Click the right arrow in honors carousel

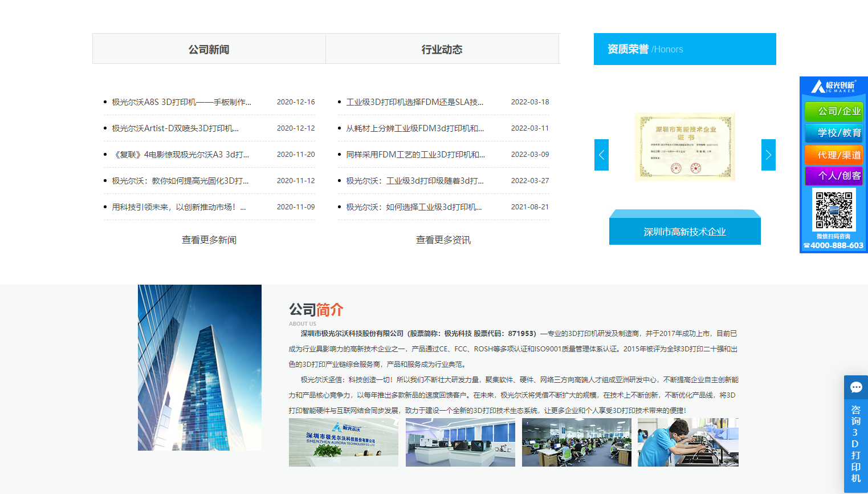pyautogui.click(x=768, y=155)
